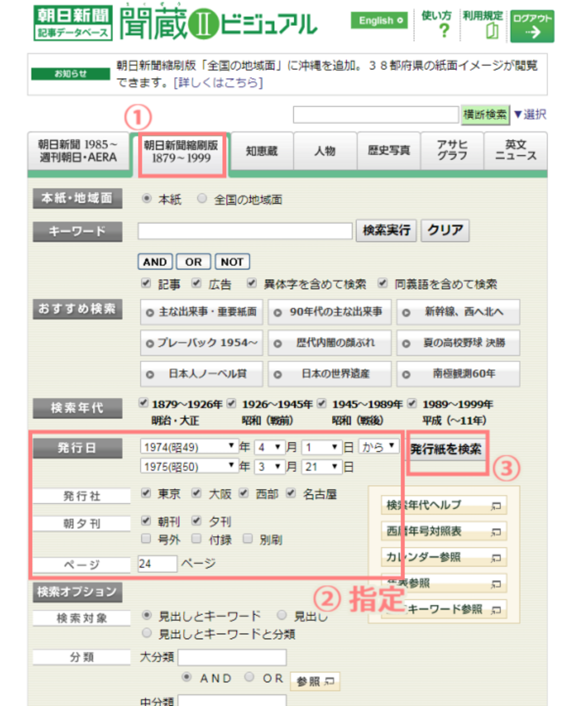Click the 発行紙を検索 button

(x=446, y=449)
